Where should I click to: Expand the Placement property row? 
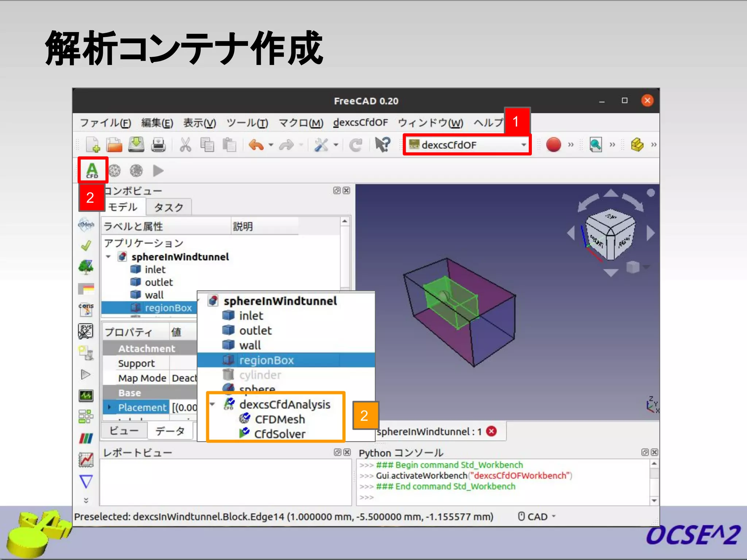(x=109, y=407)
